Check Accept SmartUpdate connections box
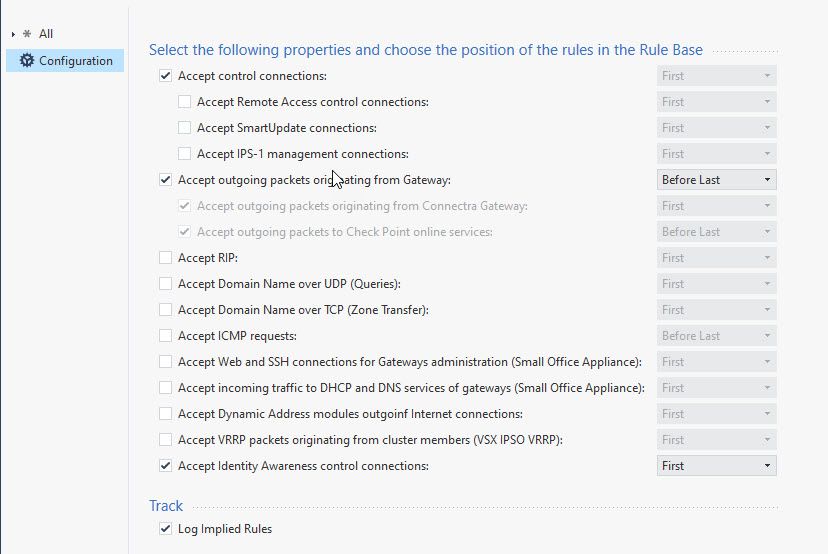The height and width of the screenshot is (554, 828). click(x=184, y=128)
